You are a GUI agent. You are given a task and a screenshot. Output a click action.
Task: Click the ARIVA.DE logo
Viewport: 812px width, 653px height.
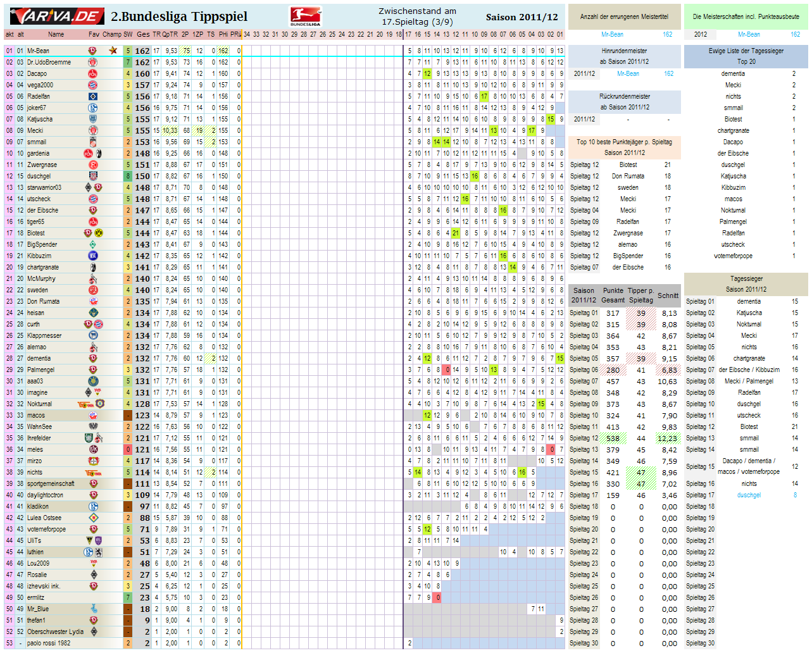(57, 16)
